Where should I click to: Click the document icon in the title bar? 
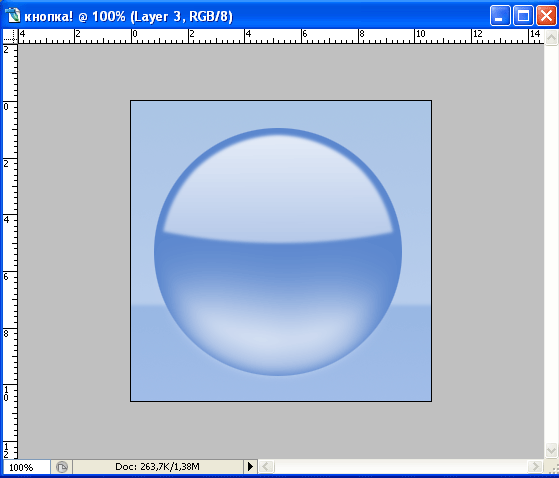[x=12, y=15]
